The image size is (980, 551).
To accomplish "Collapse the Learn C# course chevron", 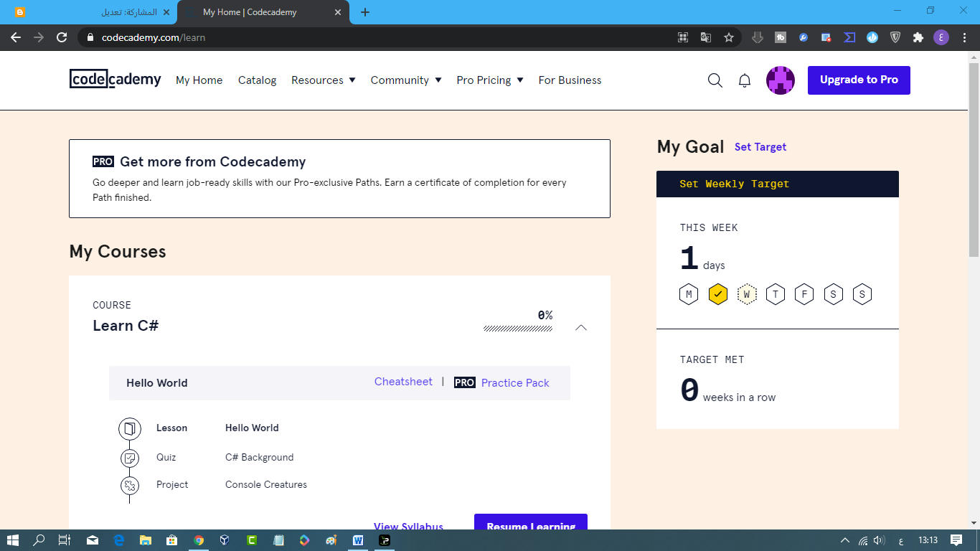I will pyautogui.click(x=581, y=328).
